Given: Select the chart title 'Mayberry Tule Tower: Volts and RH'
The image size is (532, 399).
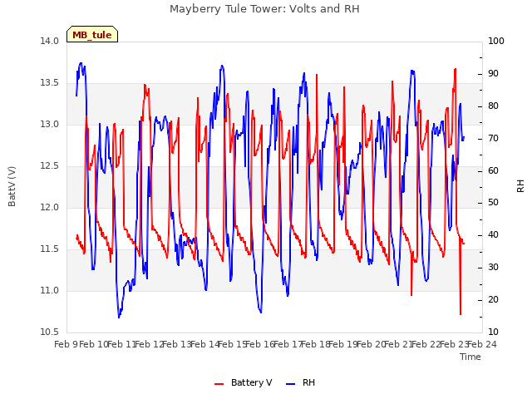Looking at the screenshot, I should 264,9.
